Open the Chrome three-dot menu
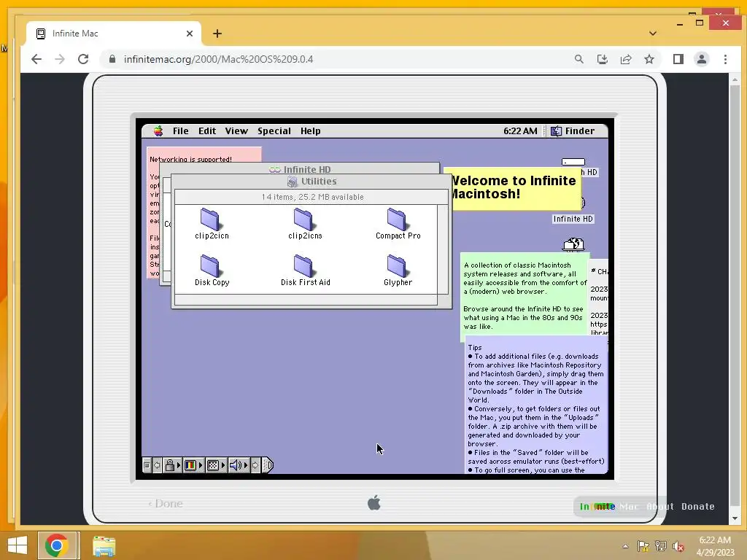 pyautogui.click(x=725, y=59)
